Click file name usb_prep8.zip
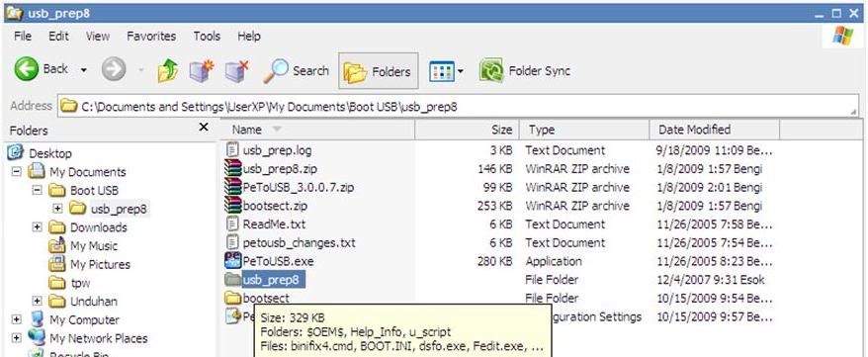868x357 pixels. tap(280, 169)
